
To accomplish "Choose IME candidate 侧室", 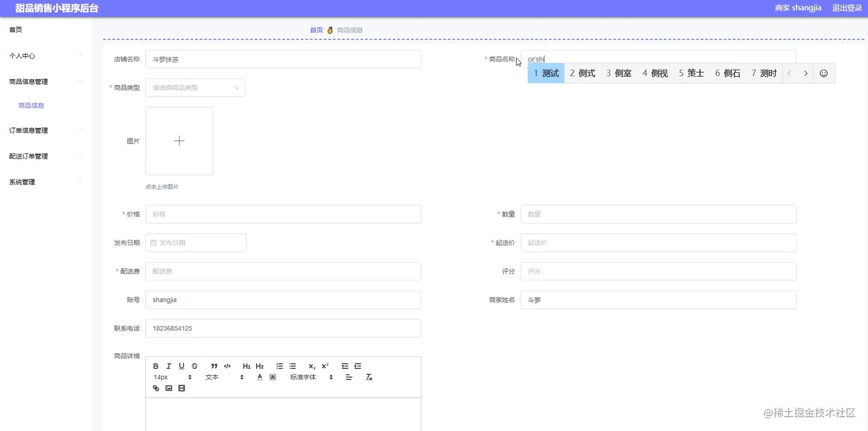I will (x=619, y=73).
